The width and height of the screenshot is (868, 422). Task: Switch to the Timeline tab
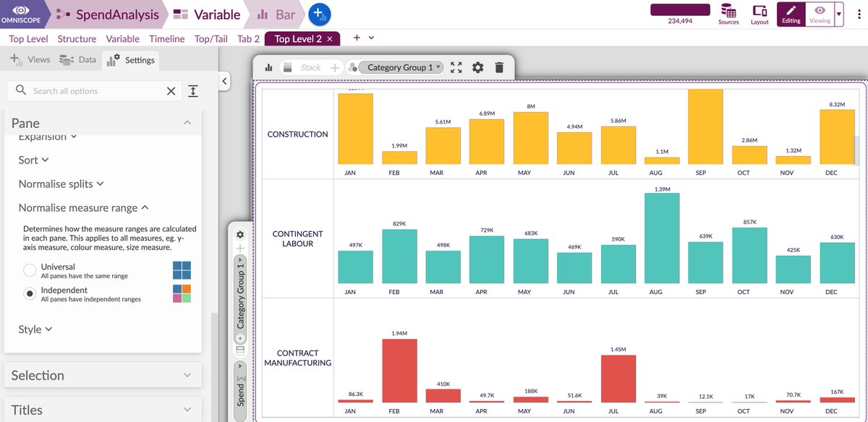[x=168, y=39]
